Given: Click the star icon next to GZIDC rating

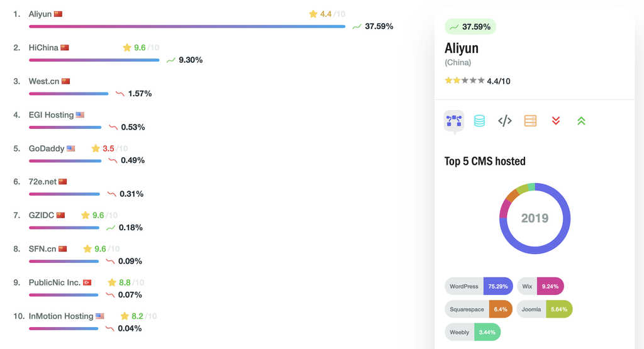Looking at the screenshot, I should [x=86, y=215].
